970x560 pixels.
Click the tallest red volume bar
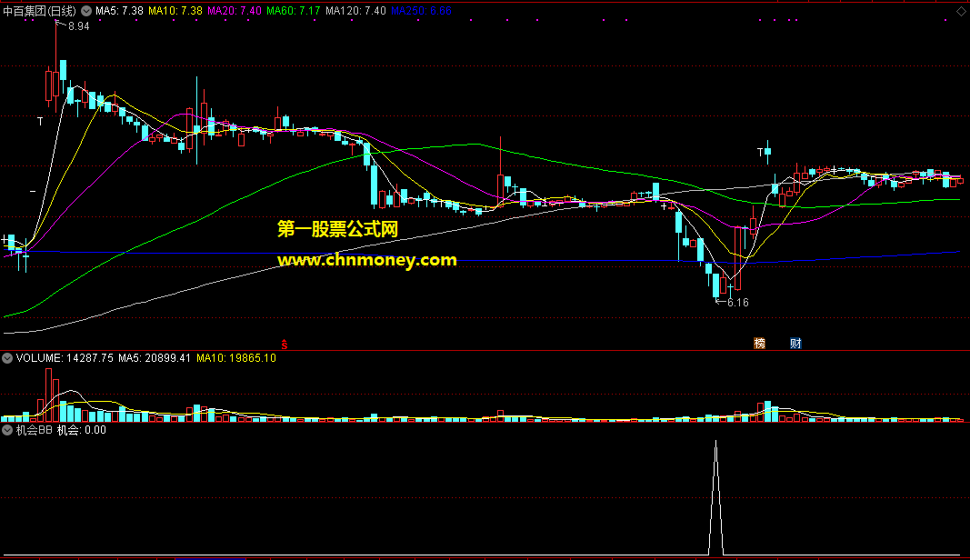tap(48, 395)
